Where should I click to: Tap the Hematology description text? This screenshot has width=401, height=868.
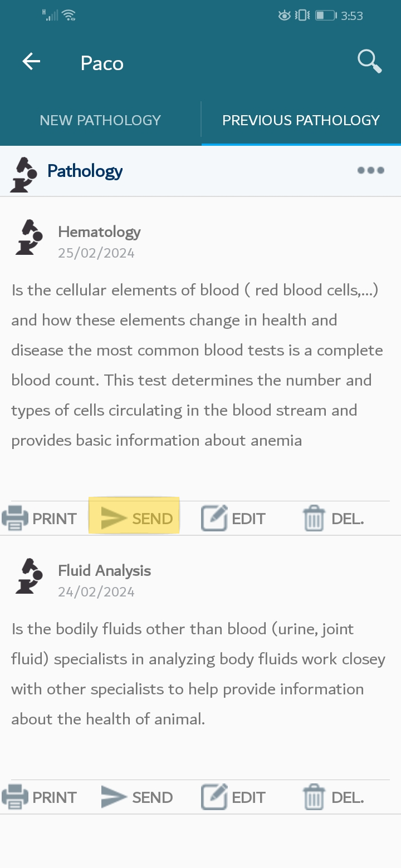coord(197,365)
